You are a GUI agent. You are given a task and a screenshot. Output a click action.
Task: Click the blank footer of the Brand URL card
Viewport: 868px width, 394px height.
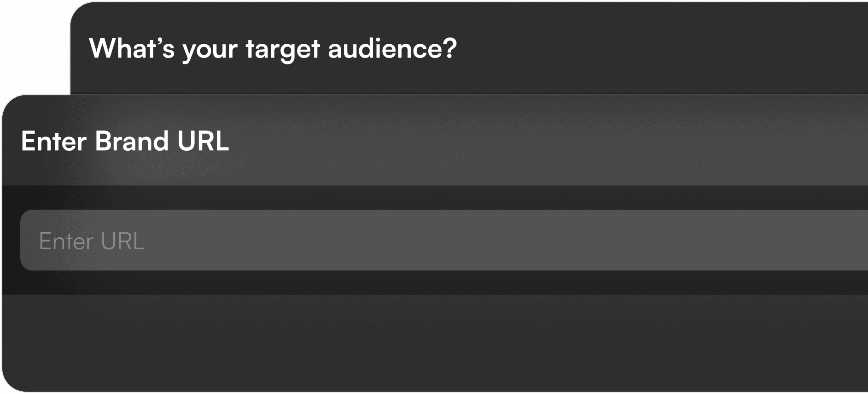(435, 343)
